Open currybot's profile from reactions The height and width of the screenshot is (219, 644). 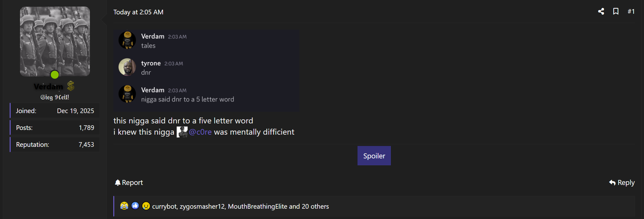164,207
